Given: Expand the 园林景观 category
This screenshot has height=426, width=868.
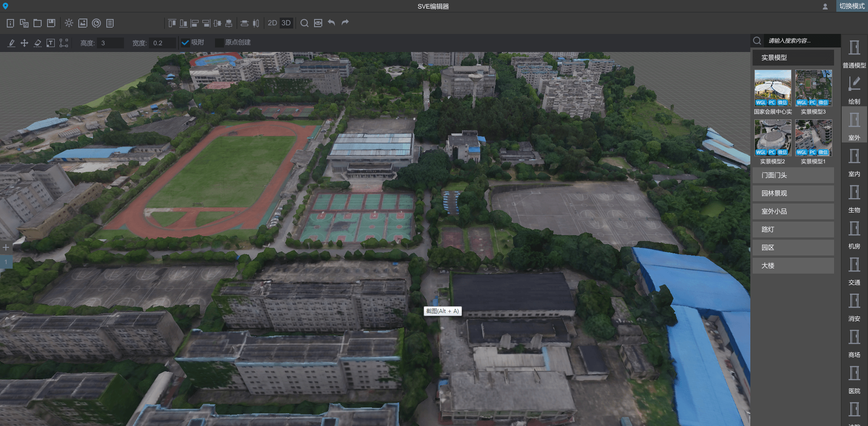Looking at the screenshot, I should [793, 194].
